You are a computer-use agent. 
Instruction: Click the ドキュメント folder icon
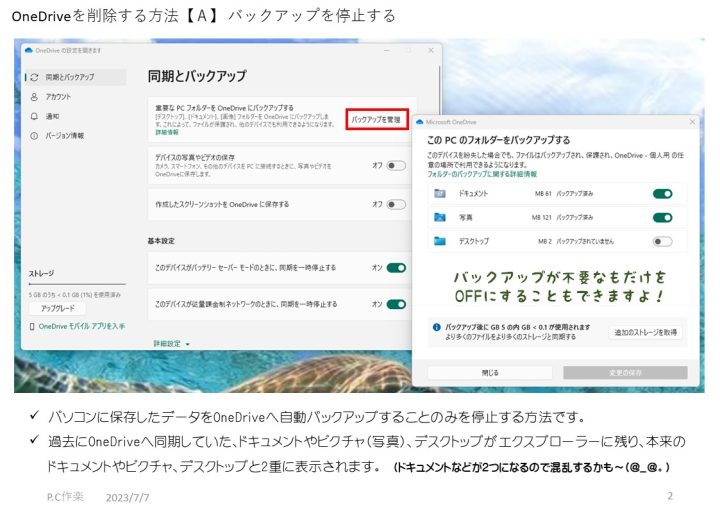[x=440, y=194]
